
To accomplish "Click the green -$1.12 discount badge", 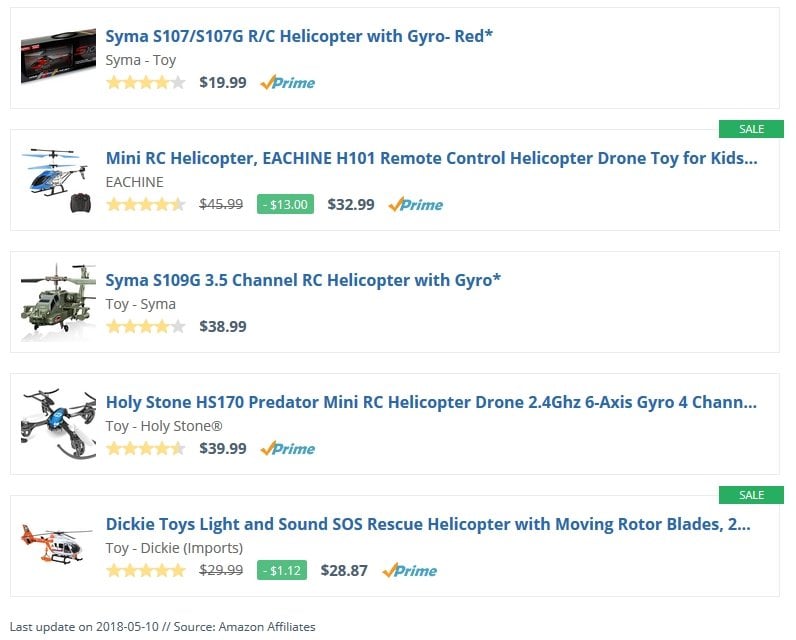I will click(x=282, y=570).
